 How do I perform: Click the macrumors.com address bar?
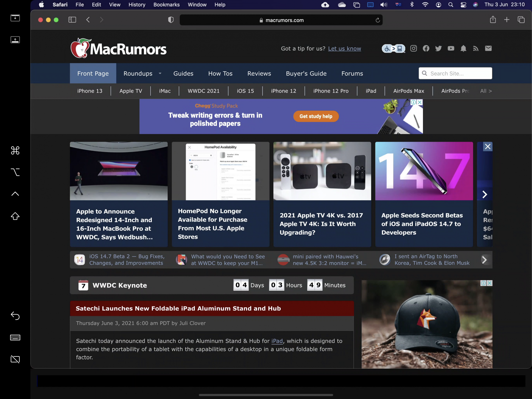point(281,20)
